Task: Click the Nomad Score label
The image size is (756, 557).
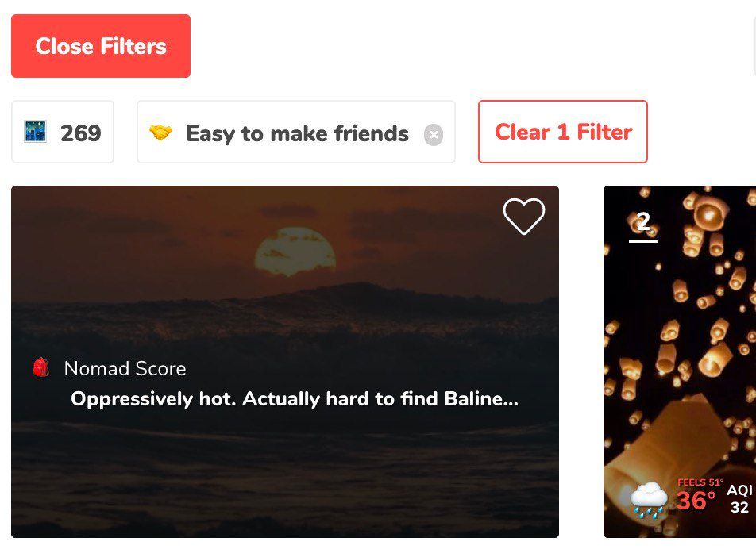Action: pos(125,369)
